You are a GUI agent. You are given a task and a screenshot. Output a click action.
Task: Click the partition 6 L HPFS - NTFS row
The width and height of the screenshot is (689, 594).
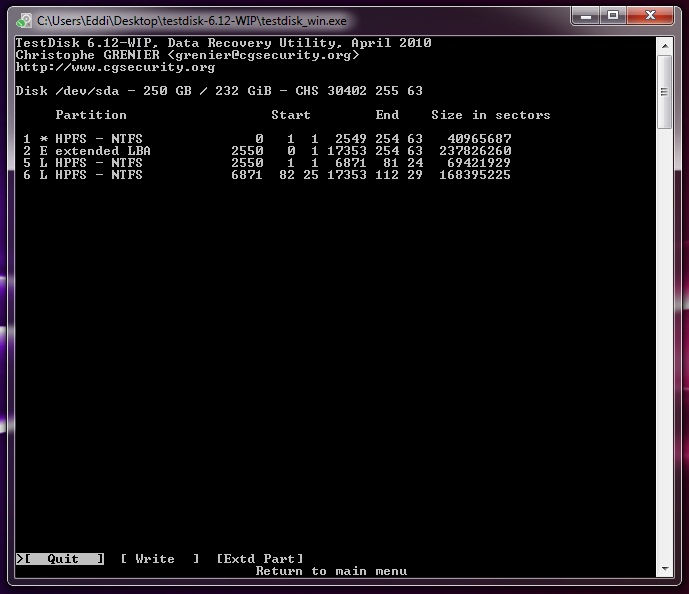point(267,175)
